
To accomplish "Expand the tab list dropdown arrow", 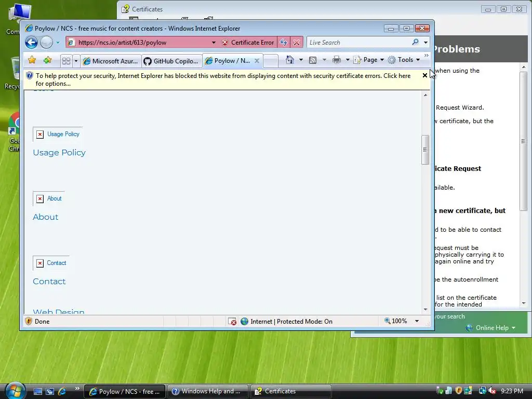I will tap(76, 61).
